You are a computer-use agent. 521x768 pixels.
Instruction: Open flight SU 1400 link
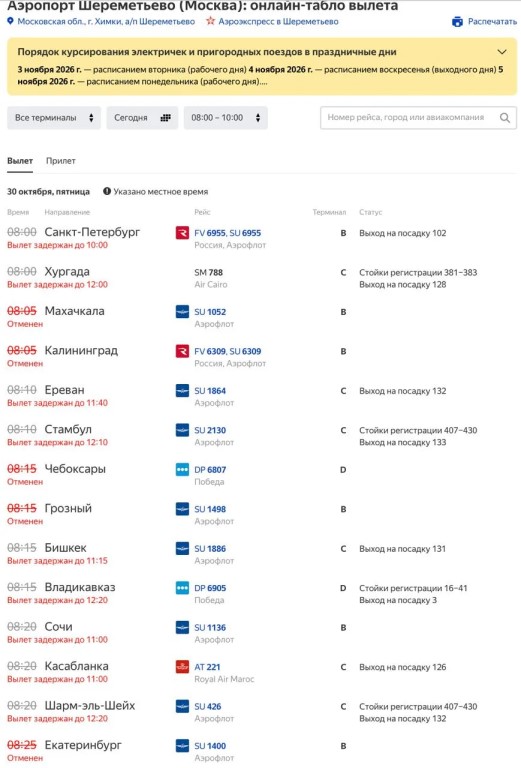210,746
